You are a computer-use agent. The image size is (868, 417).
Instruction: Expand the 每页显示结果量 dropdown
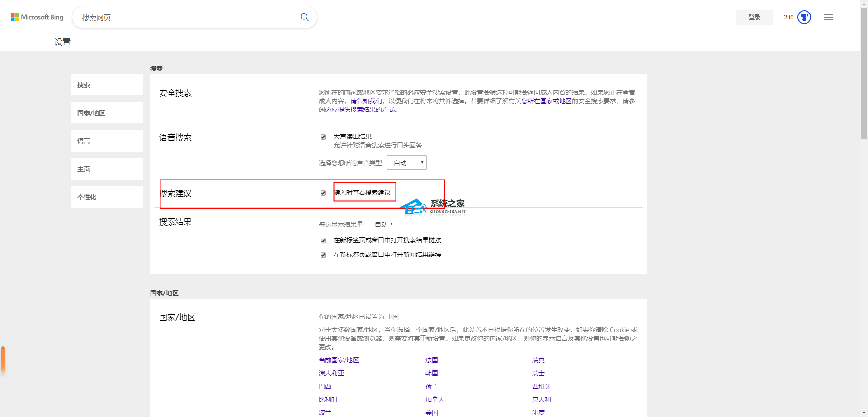click(x=382, y=224)
